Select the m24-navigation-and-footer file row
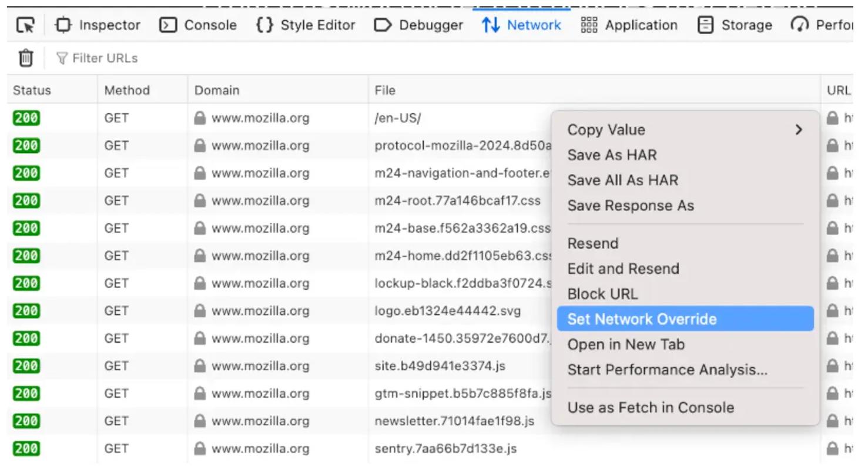868x476 pixels. (463, 173)
